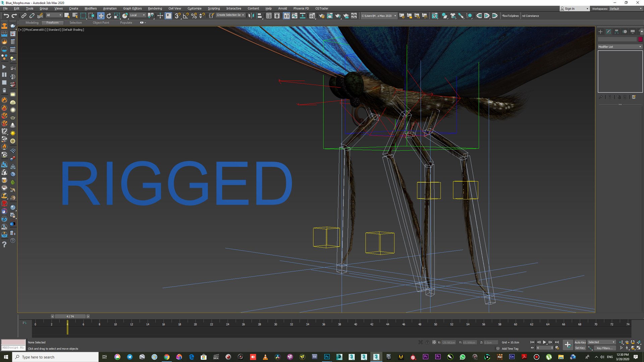Toggle the Auto Key animation mode

(x=580, y=342)
